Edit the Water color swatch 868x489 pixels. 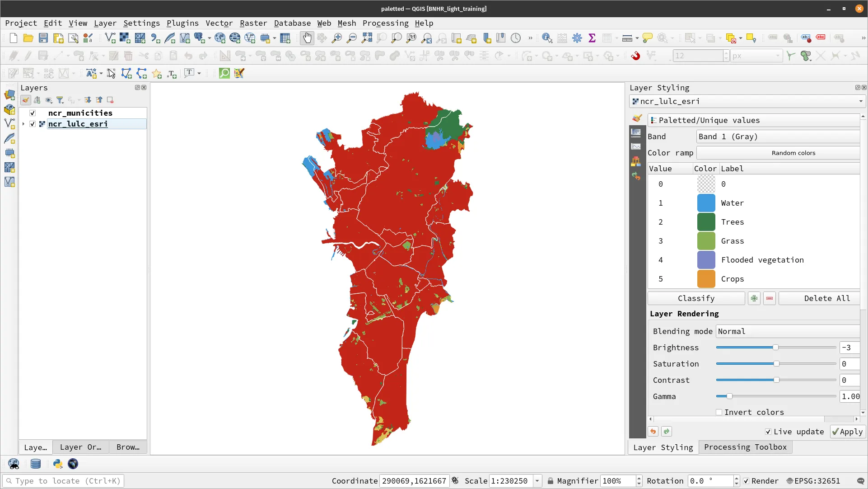point(705,203)
